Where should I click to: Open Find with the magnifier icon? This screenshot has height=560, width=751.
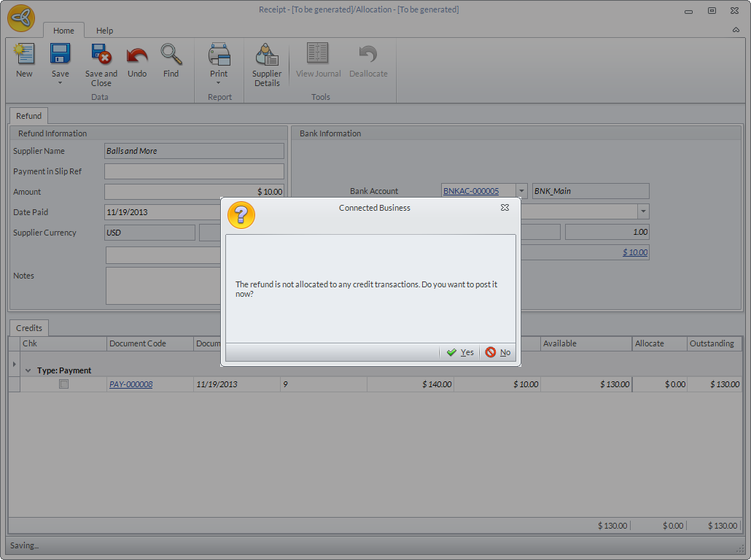click(171, 55)
